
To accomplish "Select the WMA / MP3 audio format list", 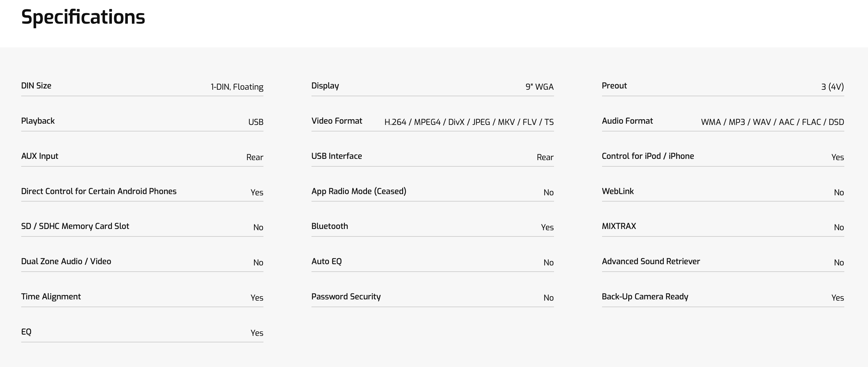I will click(772, 122).
